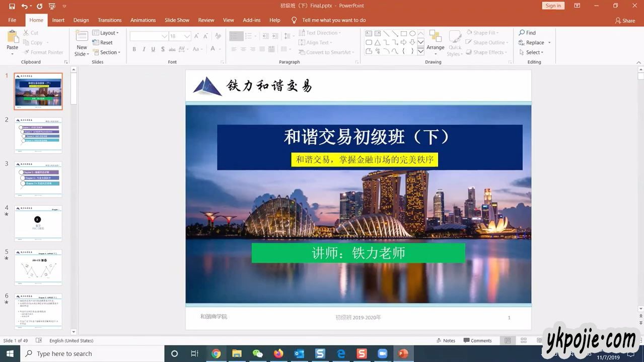Screen dimensions: 644x362
Task: Open the font size dropdown showing 18
Action: click(x=187, y=36)
